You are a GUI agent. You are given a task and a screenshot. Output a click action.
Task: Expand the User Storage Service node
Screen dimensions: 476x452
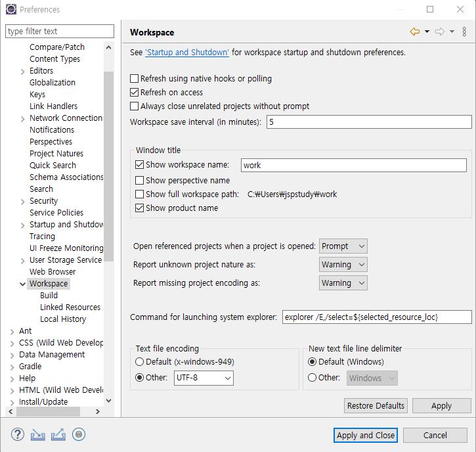click(22, 261)
